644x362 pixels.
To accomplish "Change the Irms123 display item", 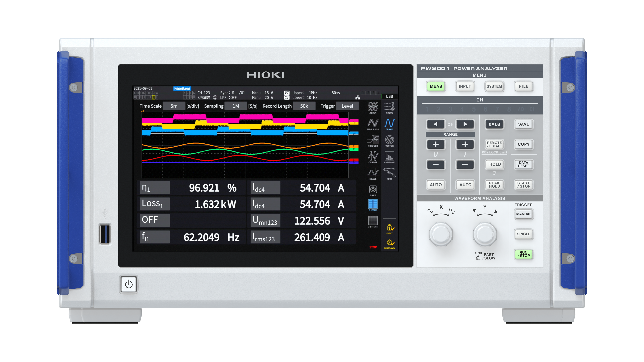I will [x=265, y=237].
